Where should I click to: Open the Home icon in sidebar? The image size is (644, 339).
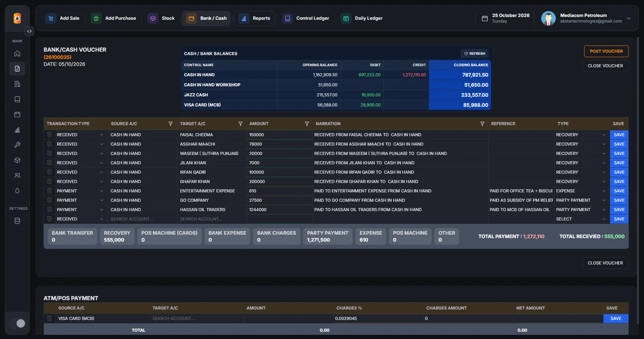pyautogui.click(x=17, y=54)
